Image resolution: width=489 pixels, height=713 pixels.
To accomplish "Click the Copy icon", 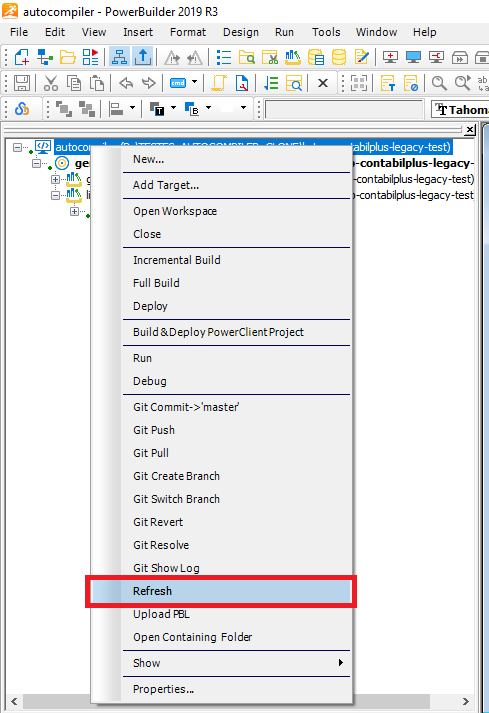I will 74,83.
